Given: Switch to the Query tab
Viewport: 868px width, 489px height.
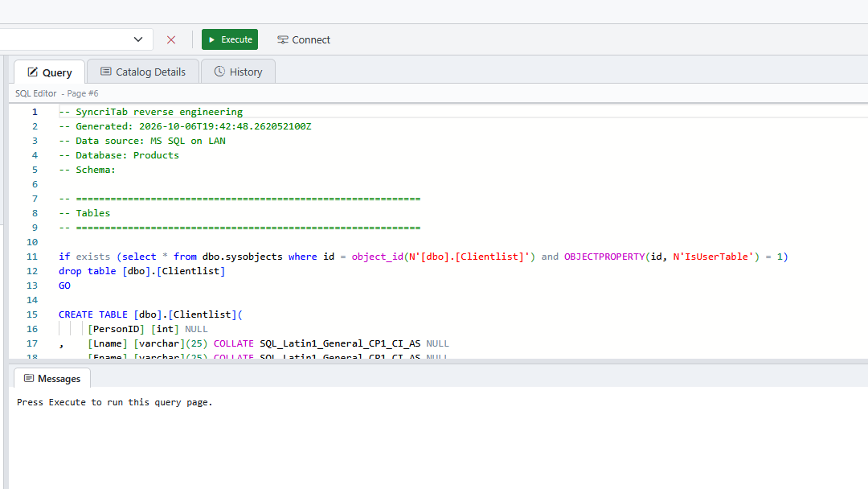Looking at the screenshot, I should click(x=49, y=72).
